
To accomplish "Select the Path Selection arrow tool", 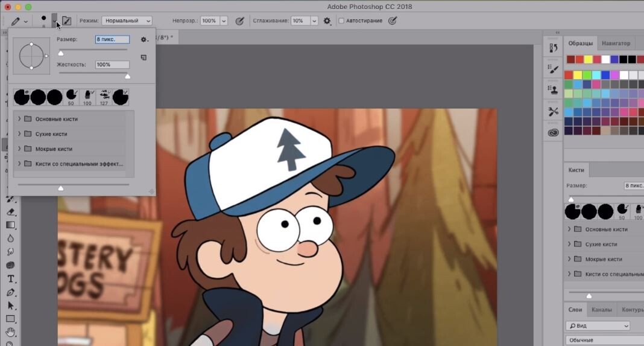I will [x=11, y=306].
